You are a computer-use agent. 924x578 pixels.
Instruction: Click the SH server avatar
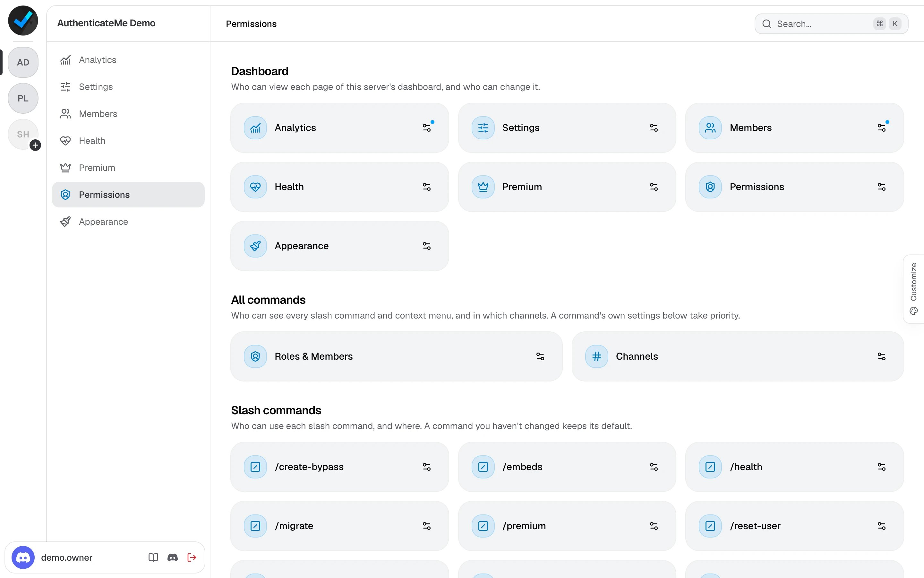23,134
